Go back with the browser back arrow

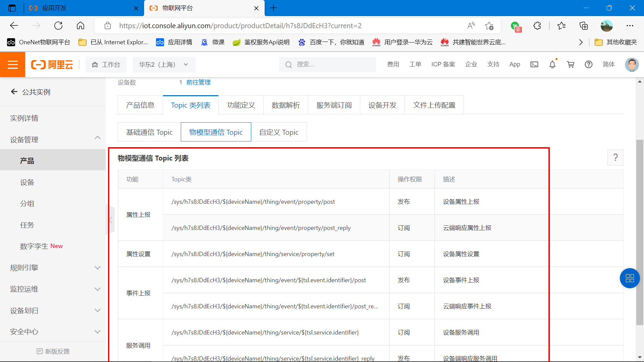click(14, 26)
